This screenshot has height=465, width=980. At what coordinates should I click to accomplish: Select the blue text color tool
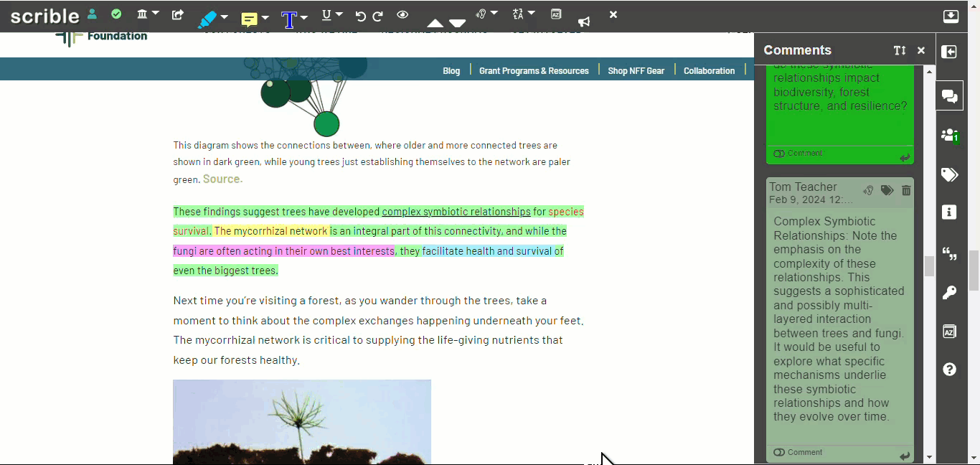289,19
